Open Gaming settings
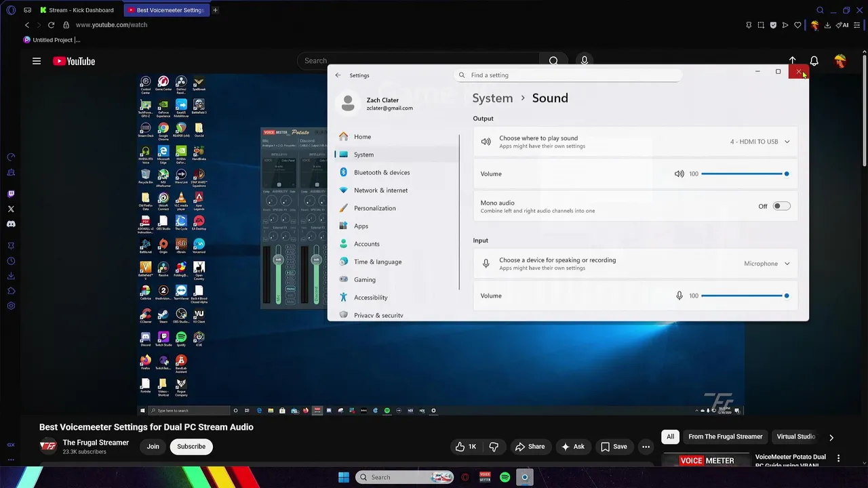This screenshot has height=488, width=868. pyautogui.click(x=397, y=280)
